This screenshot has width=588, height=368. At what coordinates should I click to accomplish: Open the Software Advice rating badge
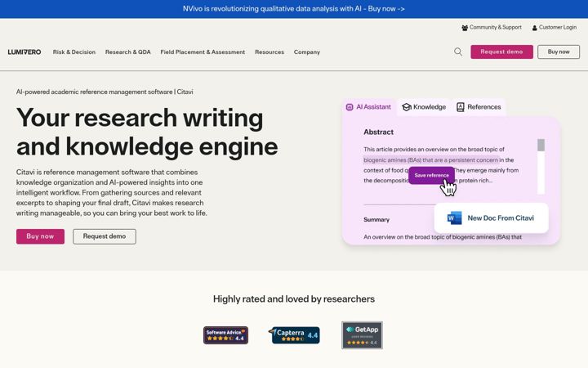(225, 335)
